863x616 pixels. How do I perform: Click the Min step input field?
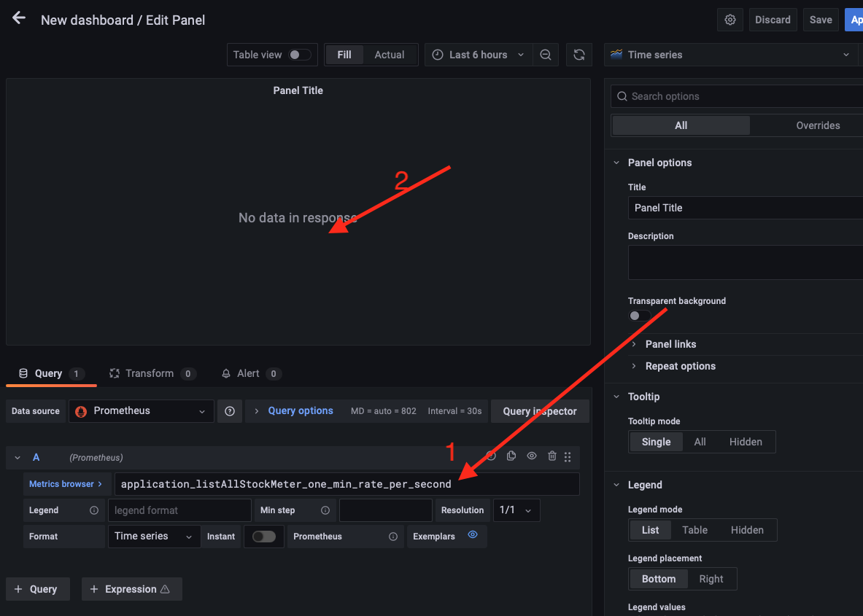tap(385, 510)
